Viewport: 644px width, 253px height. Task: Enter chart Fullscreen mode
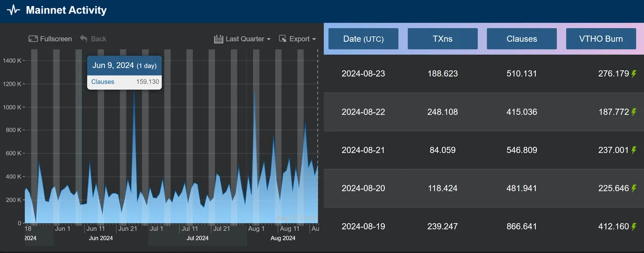[50, 39]
